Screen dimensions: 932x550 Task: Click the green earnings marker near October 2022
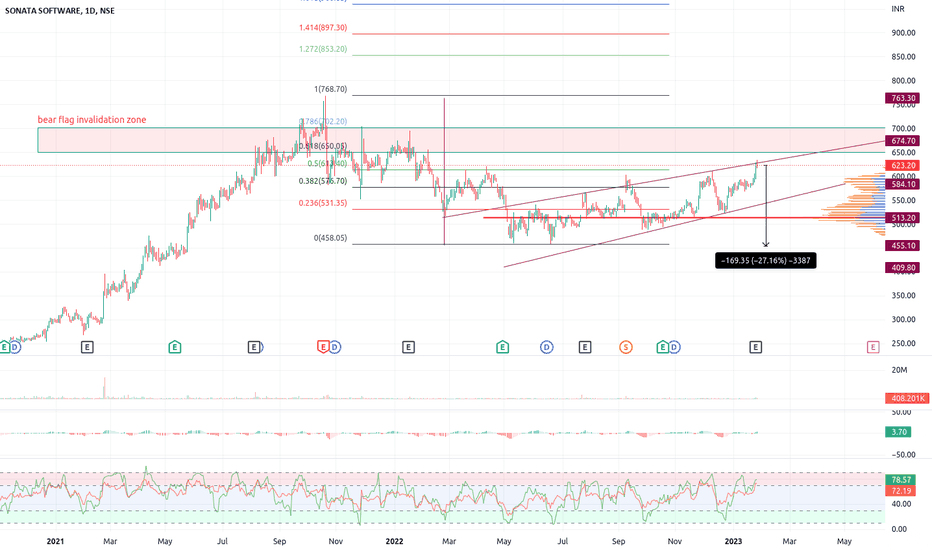[662, 347]
